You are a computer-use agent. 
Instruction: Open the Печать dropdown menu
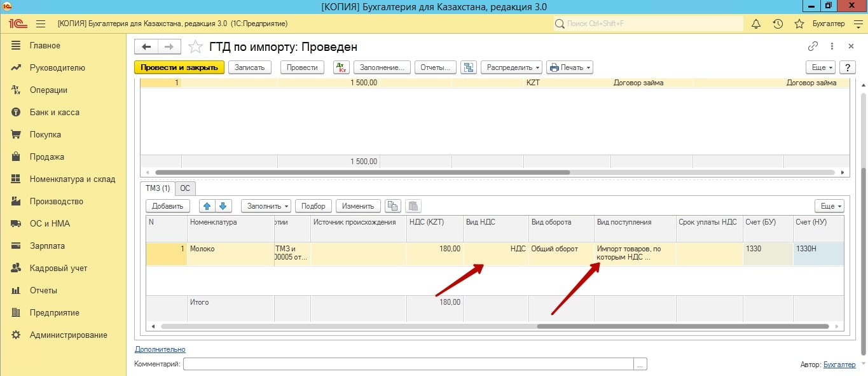pos(570,67)
